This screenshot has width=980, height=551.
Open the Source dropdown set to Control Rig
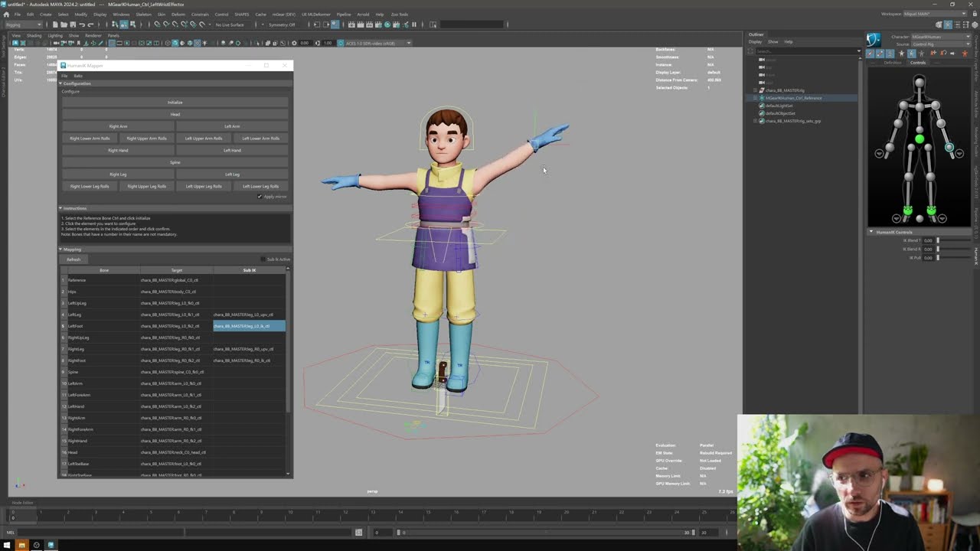[x=940, y=44]
